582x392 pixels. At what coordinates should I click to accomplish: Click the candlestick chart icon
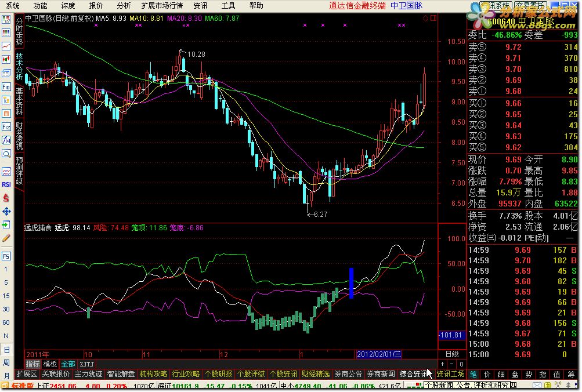(6, 59)
